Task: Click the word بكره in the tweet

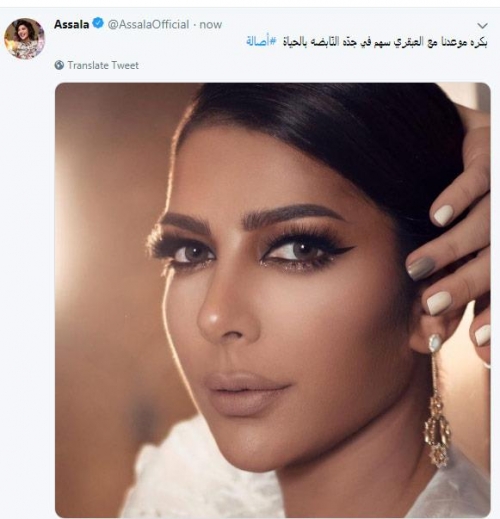Action: click(x=479, y=43)
